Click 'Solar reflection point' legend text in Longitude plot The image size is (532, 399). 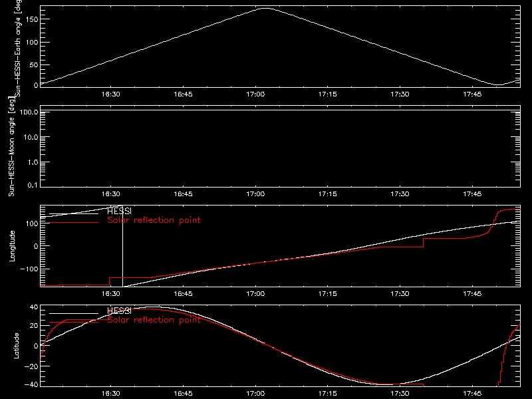(x=154, y=220)
